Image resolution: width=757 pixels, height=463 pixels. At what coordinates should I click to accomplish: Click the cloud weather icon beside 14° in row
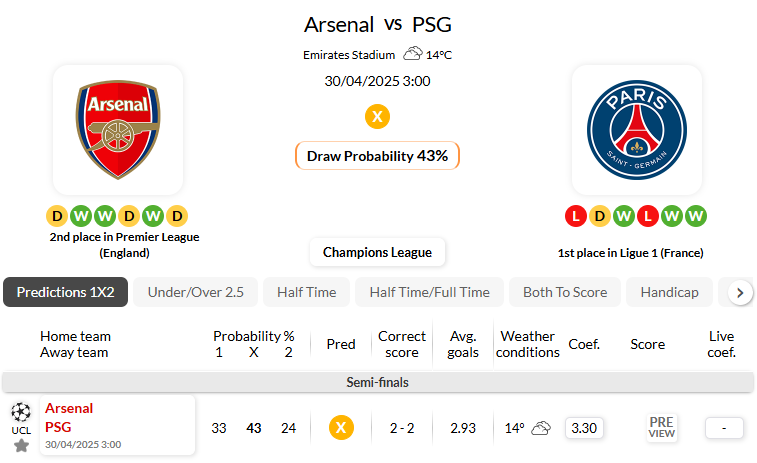(541, 428)
